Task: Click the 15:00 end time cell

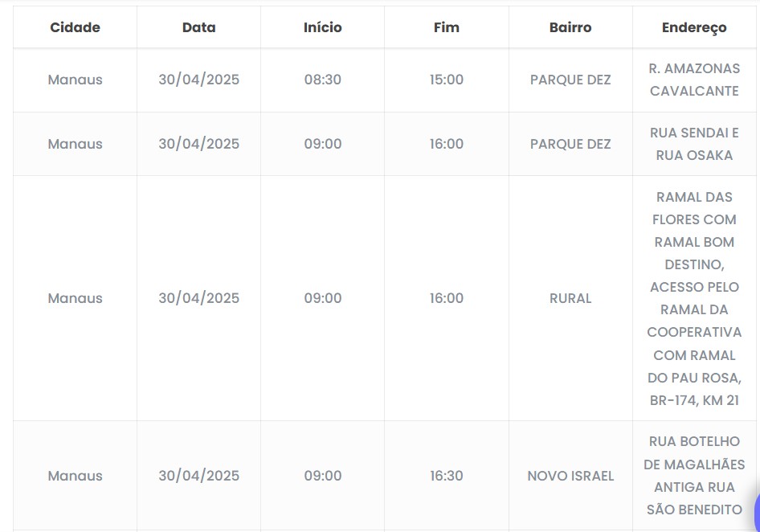Action: pyautogui.click(x=446, y=80)
